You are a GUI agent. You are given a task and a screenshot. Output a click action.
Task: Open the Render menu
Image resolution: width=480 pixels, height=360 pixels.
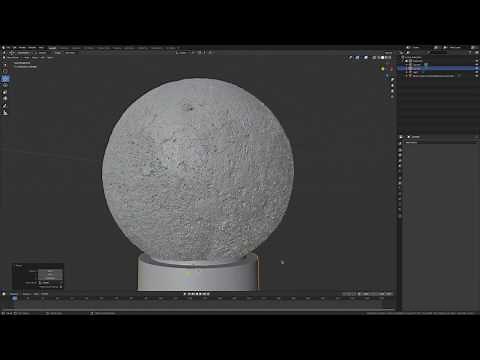[x=22, y=48]
